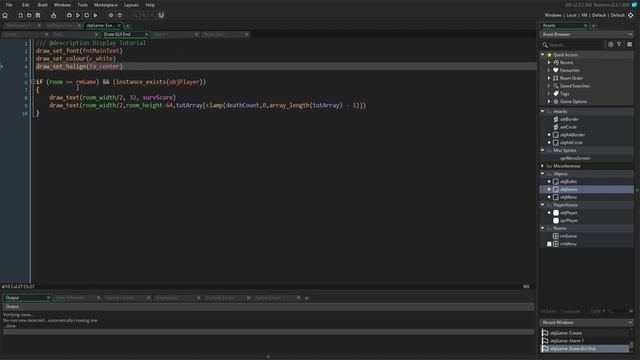Screen dimensions: 640x360
Task: Run the game with play icon
Action: click(78, 15)
